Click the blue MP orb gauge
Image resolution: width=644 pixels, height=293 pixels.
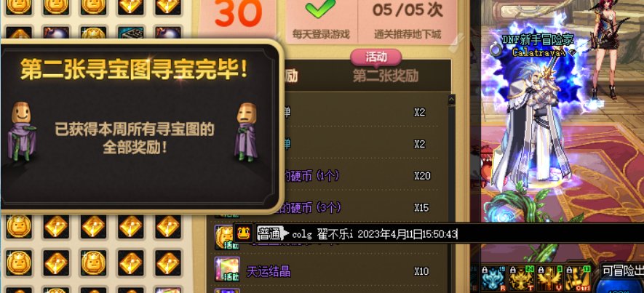point(621,285)
